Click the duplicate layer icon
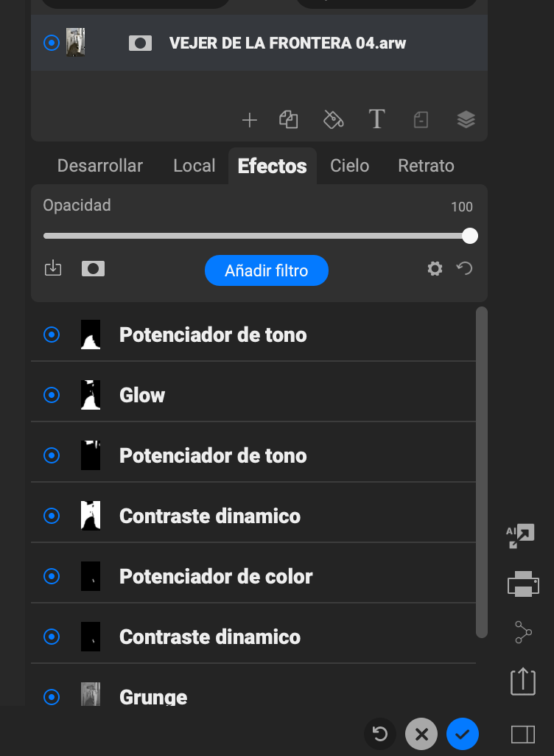This screenshot has height=756, width=554. [x=288, y=119]
